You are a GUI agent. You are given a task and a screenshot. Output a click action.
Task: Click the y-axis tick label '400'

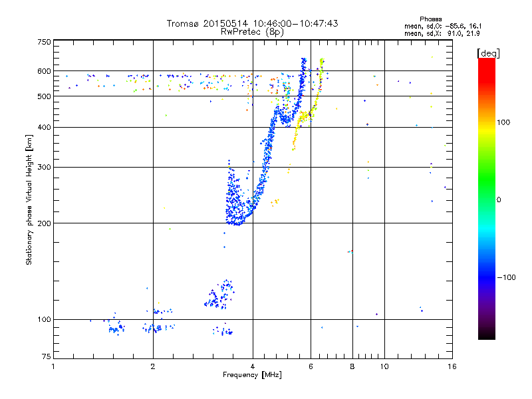(x=45, y=127)
